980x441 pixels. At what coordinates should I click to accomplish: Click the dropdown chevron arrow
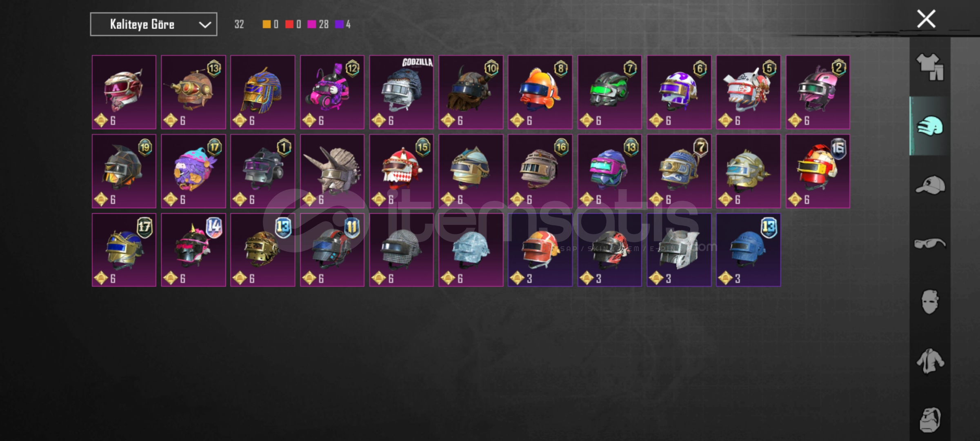204,25
